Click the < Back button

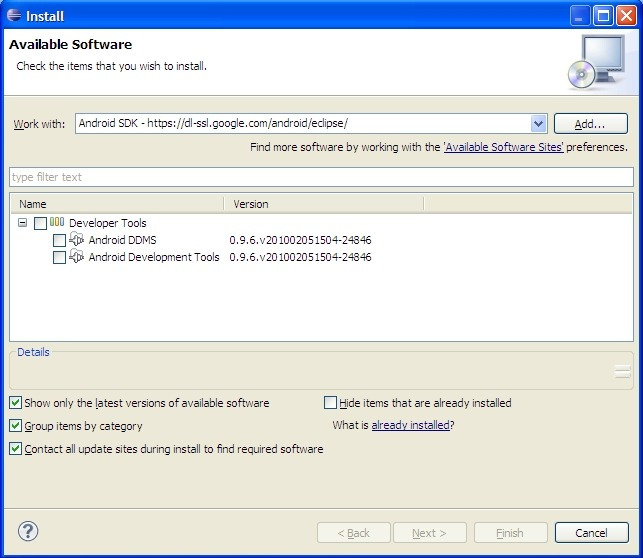(x=353, y=533)
